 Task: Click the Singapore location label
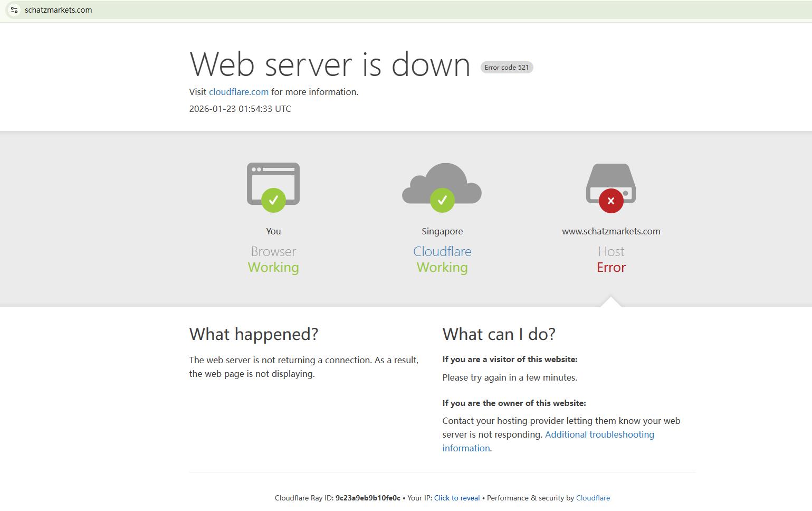pos(442,231)
